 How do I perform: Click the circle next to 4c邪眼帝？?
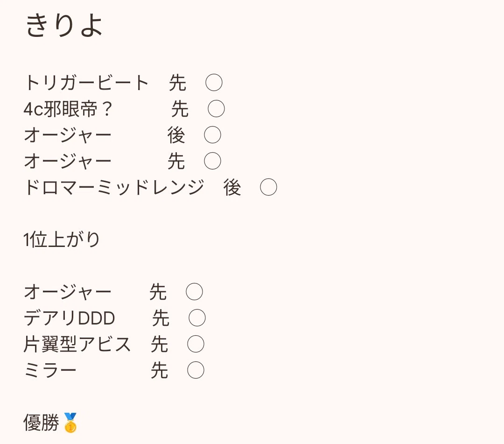216,109
